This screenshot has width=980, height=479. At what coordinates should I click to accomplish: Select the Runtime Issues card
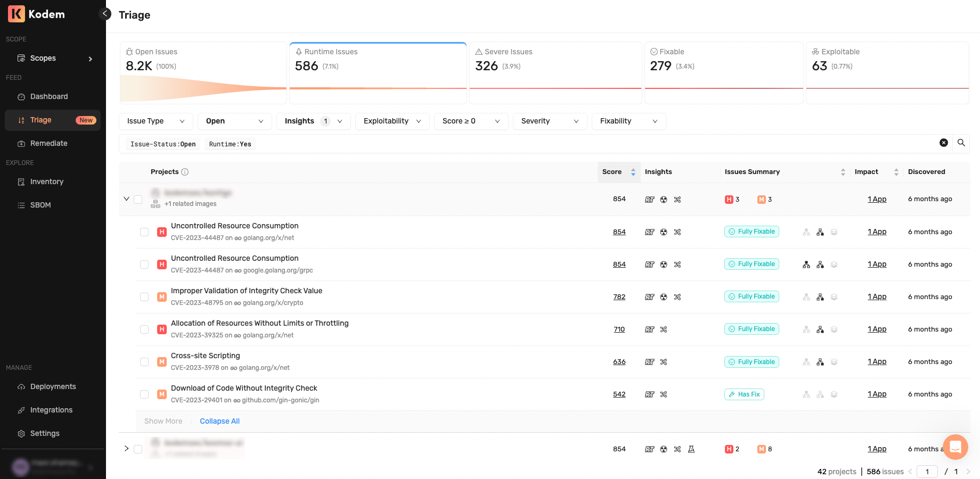[378, 73]
